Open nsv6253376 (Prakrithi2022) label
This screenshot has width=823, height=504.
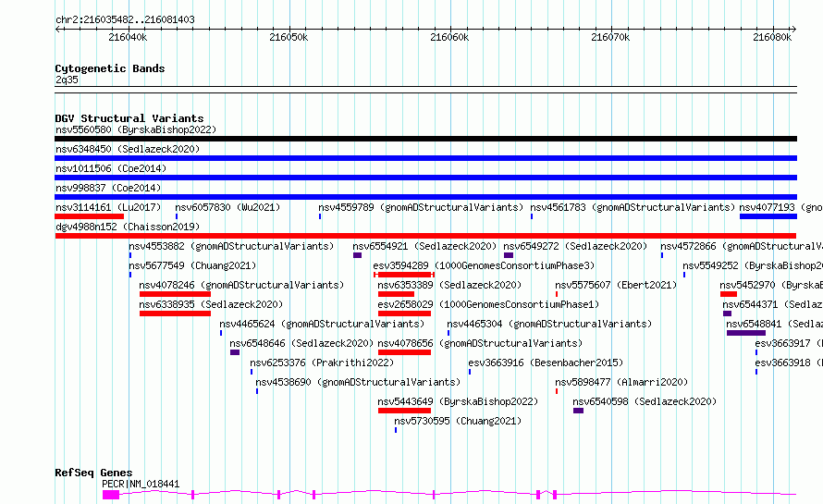322,363
